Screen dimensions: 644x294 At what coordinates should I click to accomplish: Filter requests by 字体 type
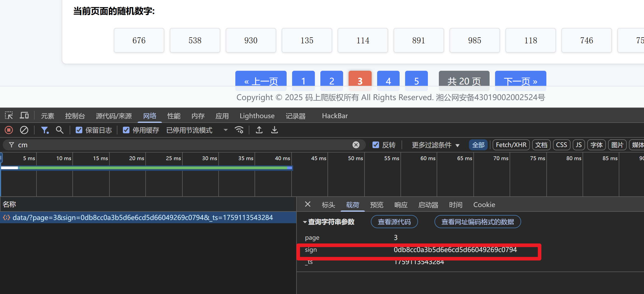click(597, 145)
